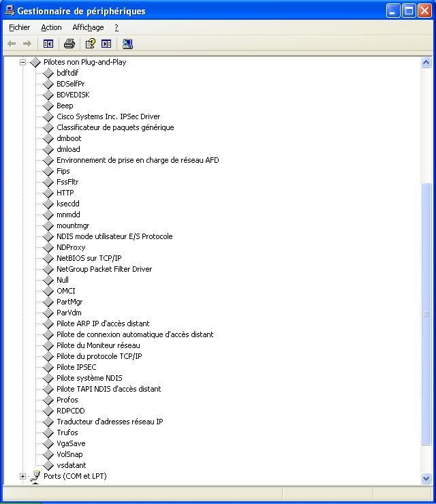436x504 pixels.
Task: Select the BDVEDISK driver entry
Action: tap(73, 95)
